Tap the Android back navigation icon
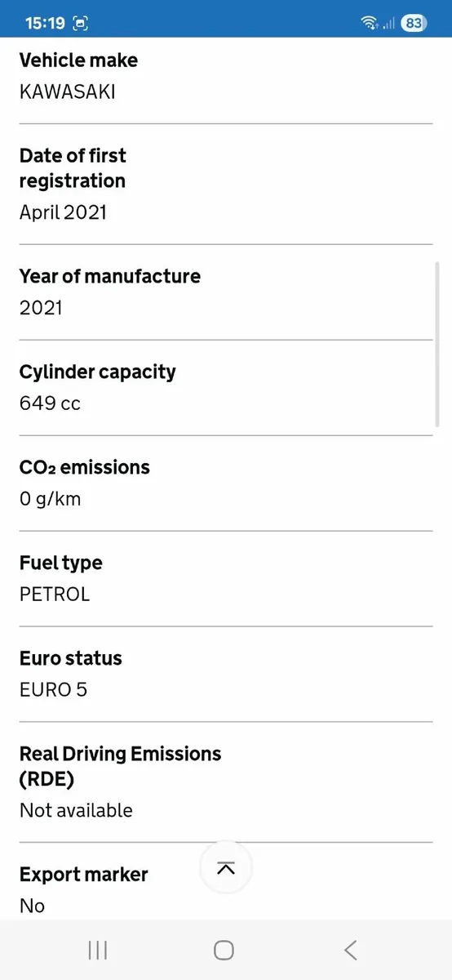Screen dimensions: 452x980 (351, 950)
